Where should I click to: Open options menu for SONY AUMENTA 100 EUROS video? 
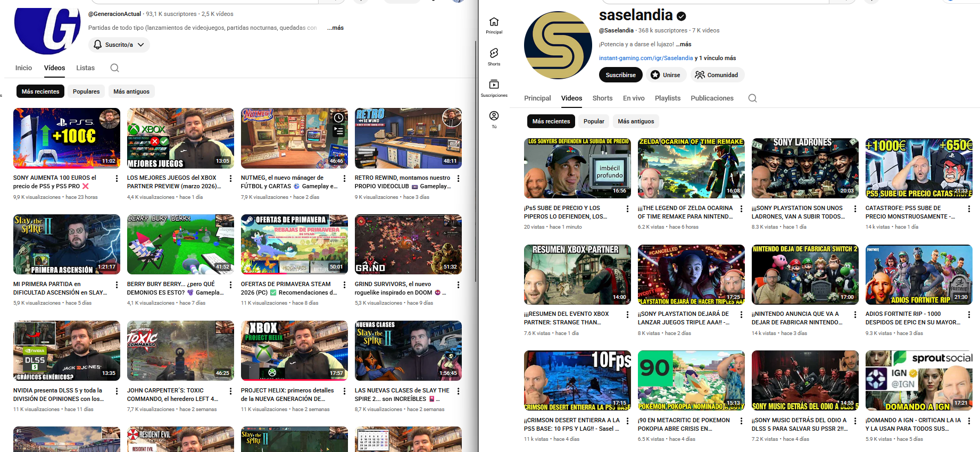[x=117, y=179]
